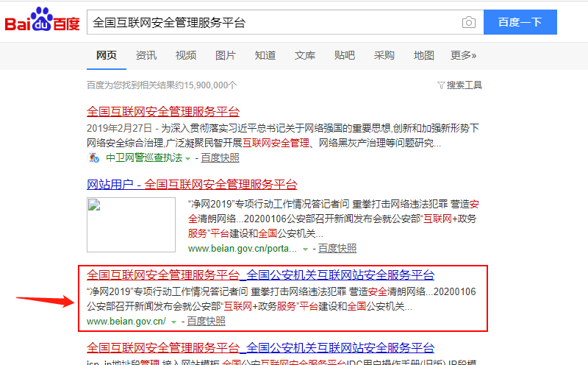Open 百度快照 beside www.beian.gov.cn/
This screenshot has height=365, width=588.
coord(207,322)
